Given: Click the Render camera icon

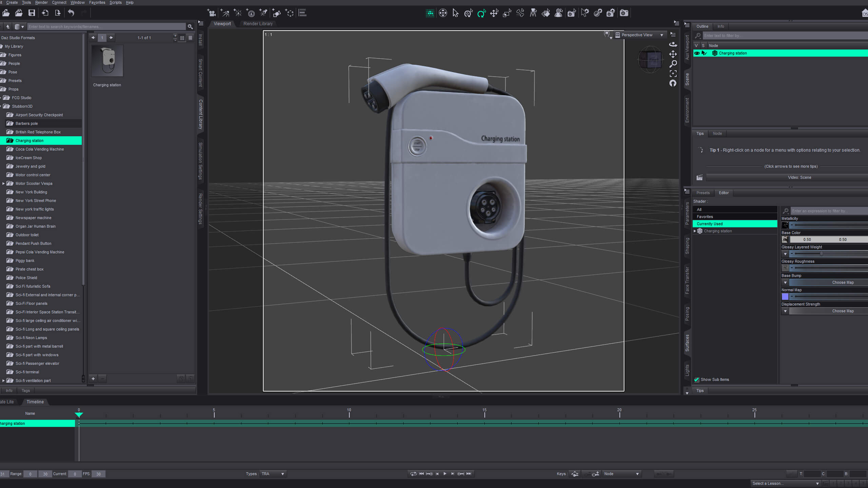Looking at the screenshot, I should pos(624,13).
